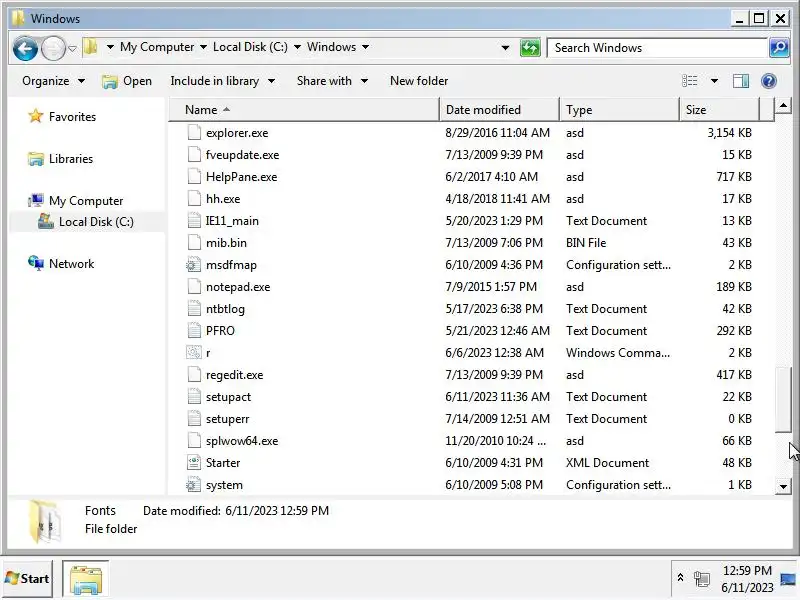Select the fveupdate.exe file icon
The width and height of the screenshot is (800, 600).
click(194, 155)
